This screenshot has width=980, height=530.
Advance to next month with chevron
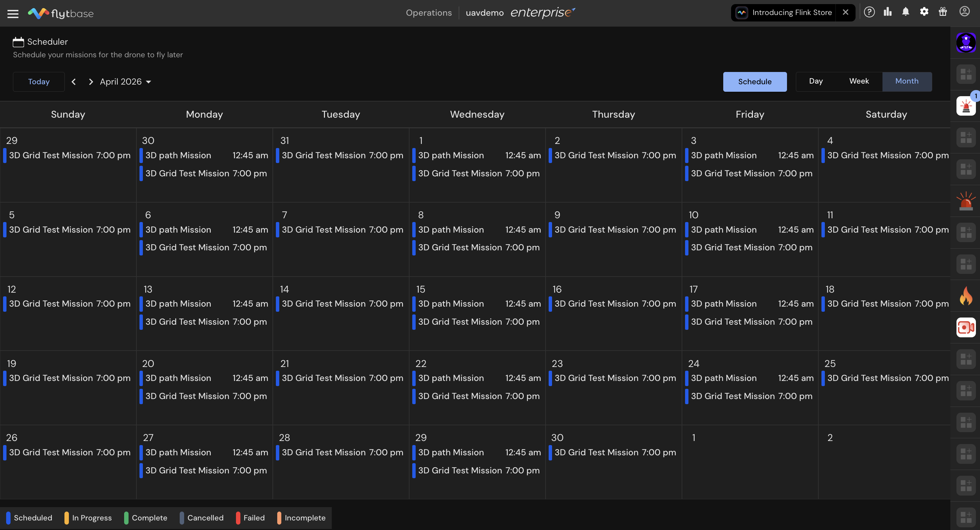91,82
